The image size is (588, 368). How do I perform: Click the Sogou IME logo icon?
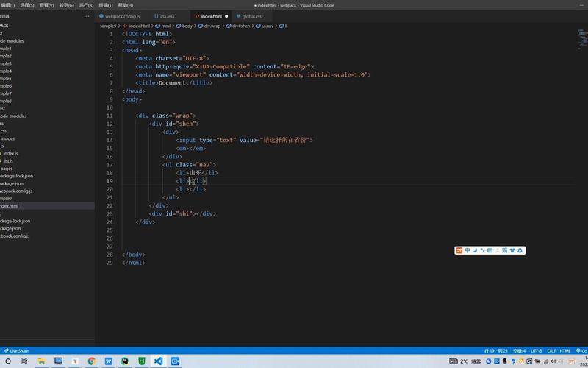(x=459, y=250)
